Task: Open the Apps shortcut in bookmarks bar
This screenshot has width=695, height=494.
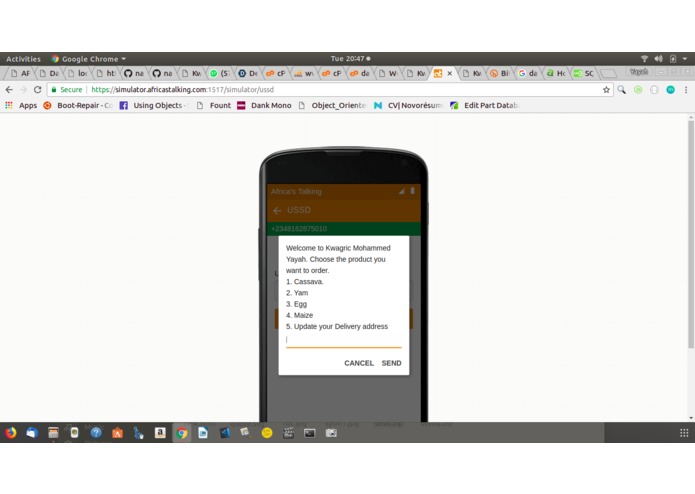Action: click(x=21, y=105)
